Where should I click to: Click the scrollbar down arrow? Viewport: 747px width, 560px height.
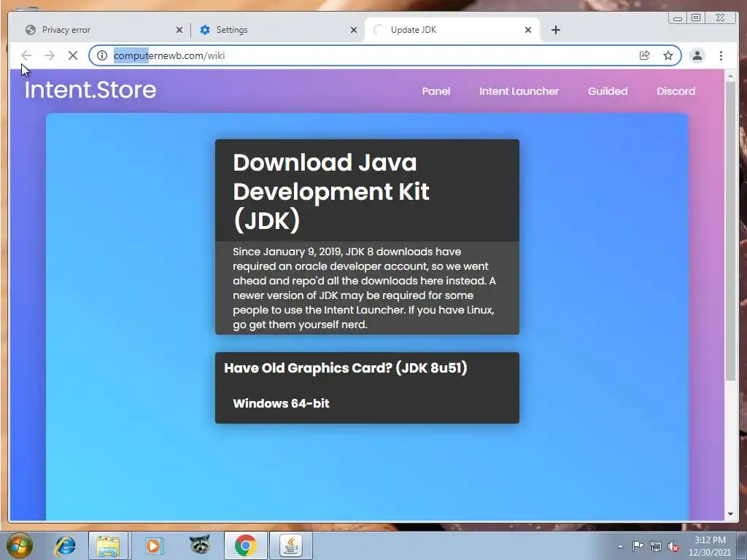731,514
